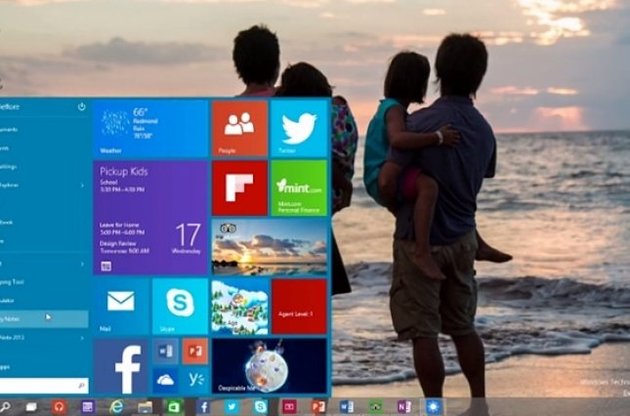630x416 pixels.
Task: Expand the File Explorer jump list arrow
Action: pyautogui.click(x=82, y=185)
